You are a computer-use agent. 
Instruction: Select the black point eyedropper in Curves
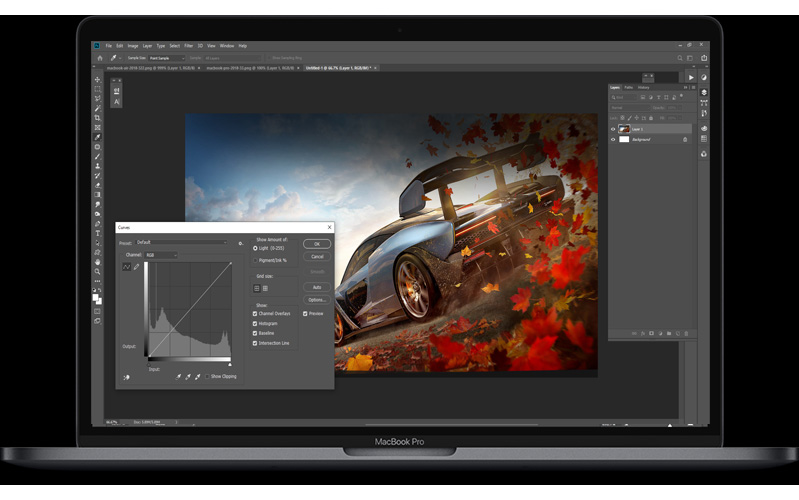point(178,377)
